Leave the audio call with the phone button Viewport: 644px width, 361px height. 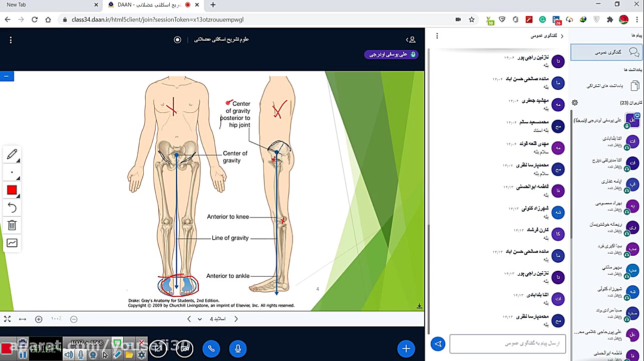(211, 348)
